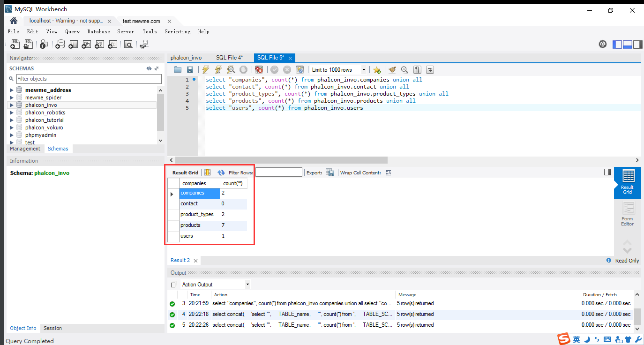Expand the phalcon_invo schema

12,105
